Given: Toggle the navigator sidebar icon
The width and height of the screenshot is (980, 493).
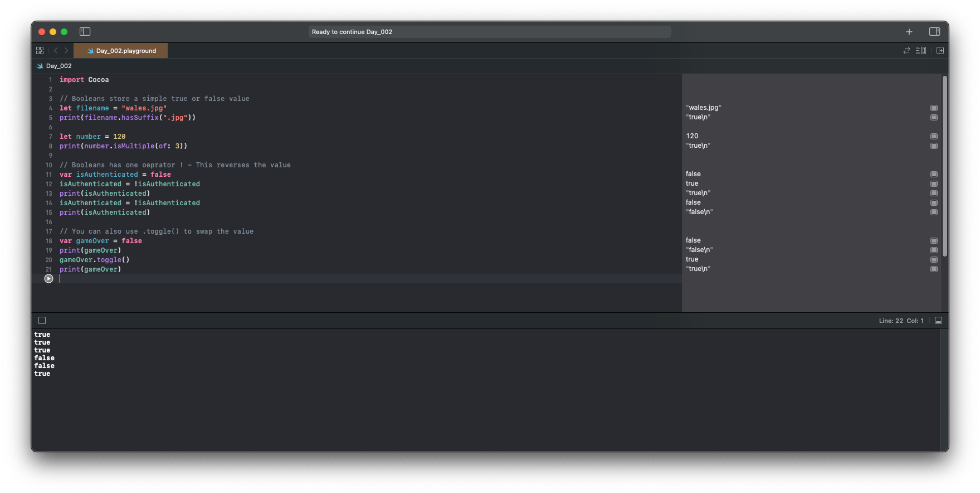Looking at the screenshot, I should (x=85, y=32).
